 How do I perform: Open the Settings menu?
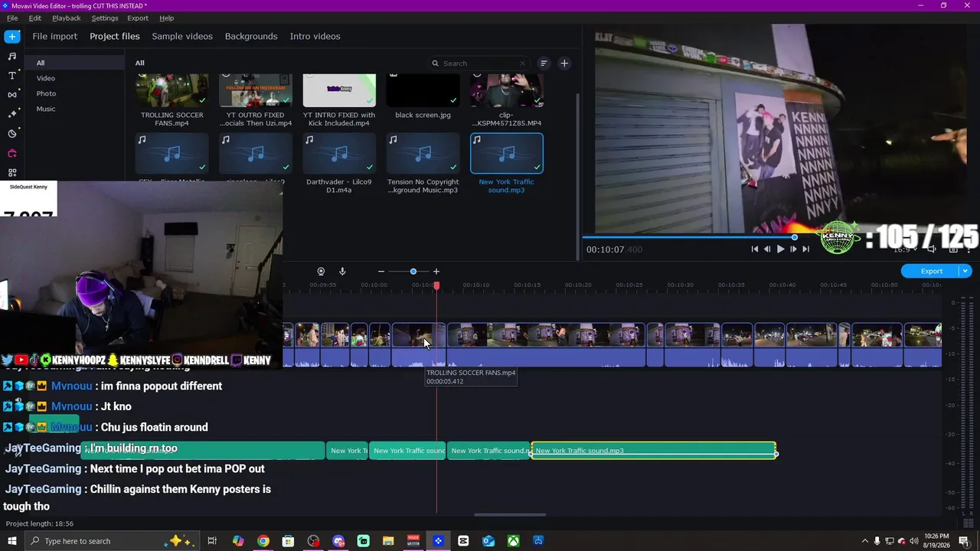pos(105,18)
